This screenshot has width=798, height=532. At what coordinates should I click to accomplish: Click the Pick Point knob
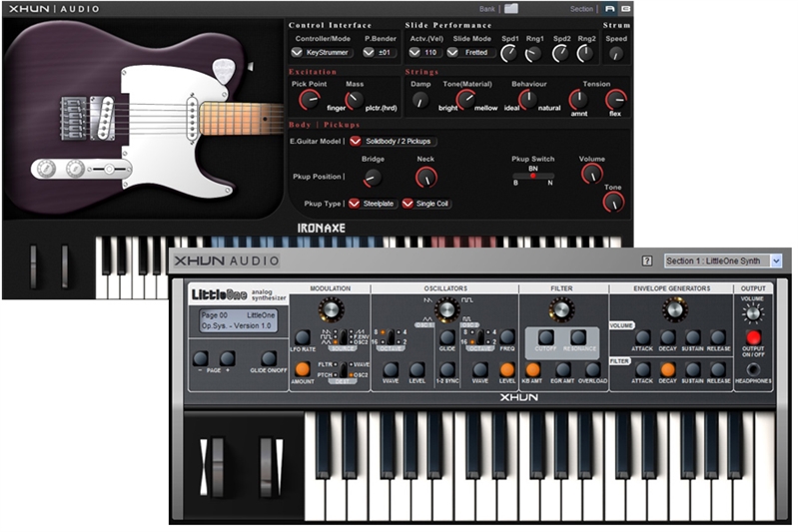click(x=307, y=98)
